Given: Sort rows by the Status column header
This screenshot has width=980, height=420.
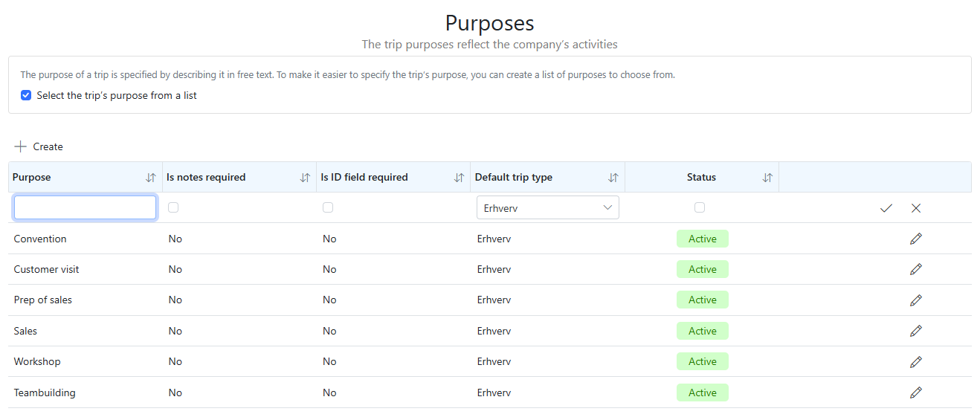Looking at the screenshot, I should coord(767,178).
